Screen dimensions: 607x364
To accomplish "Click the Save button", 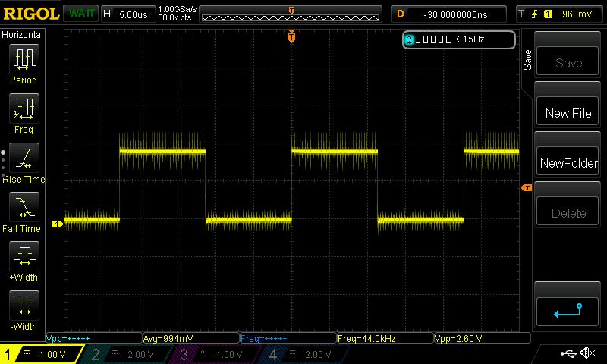I will (568, 62).
